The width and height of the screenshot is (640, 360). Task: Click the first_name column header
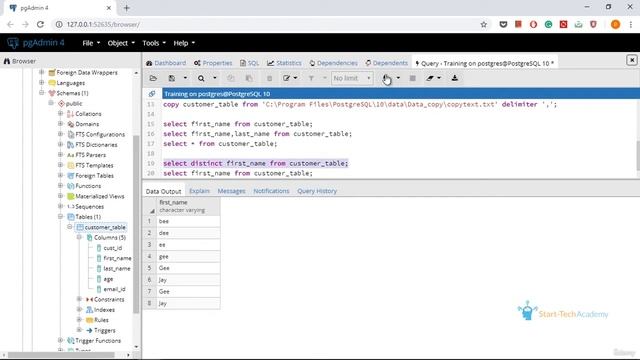(x=188, y=206)
